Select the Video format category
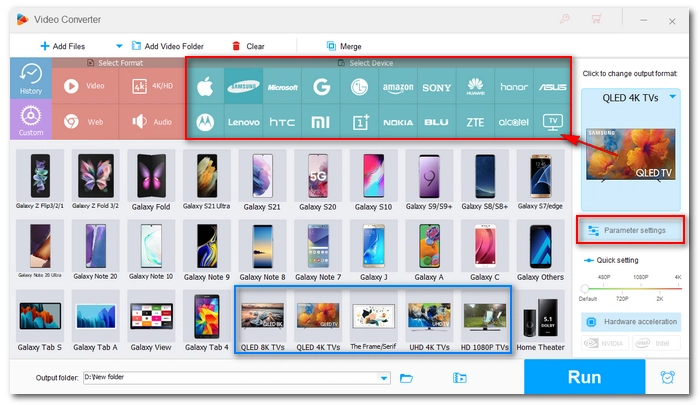The image size is (700, 405). pyautogui.click(x=85, y=86)
